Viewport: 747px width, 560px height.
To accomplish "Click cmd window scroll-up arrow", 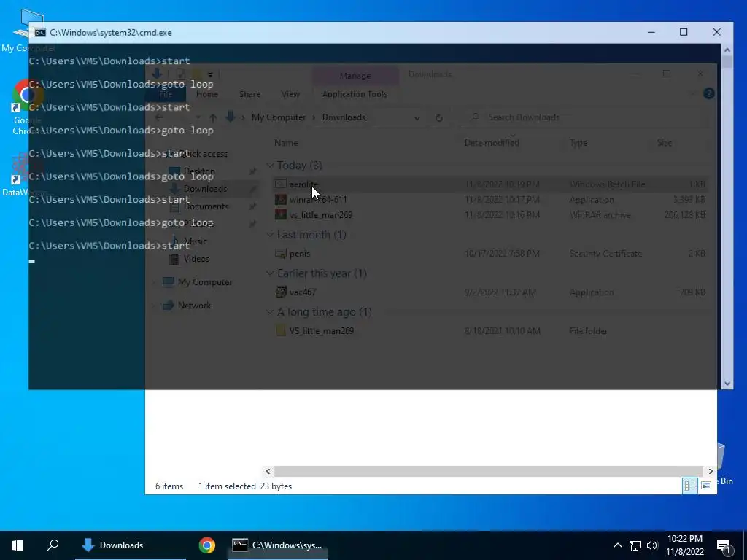I will tap(727, 50).
